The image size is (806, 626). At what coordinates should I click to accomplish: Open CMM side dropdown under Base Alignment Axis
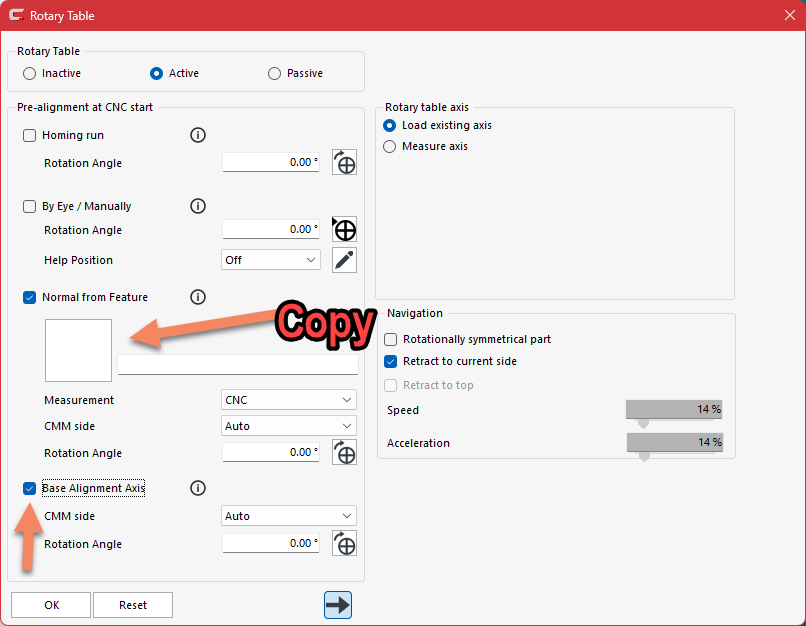coord(289,516)
